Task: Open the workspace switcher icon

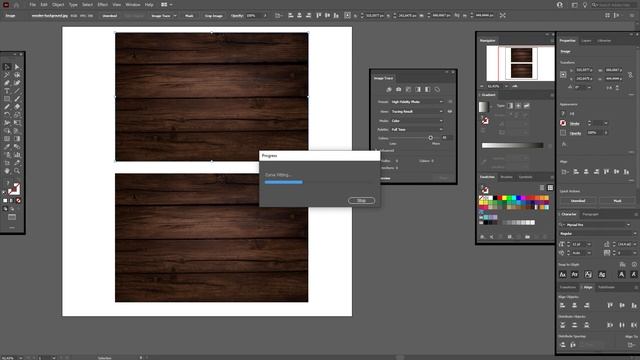Action: (575, 5)
